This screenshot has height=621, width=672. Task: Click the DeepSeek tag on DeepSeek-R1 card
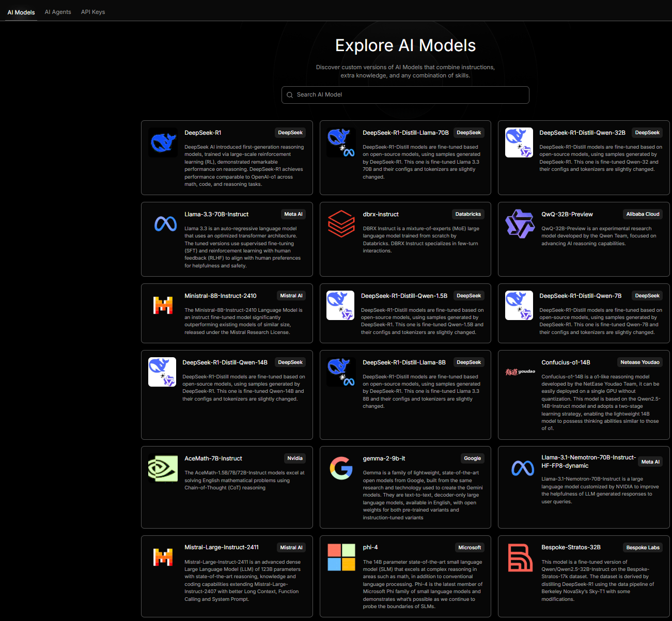click(x=290, y=133)
